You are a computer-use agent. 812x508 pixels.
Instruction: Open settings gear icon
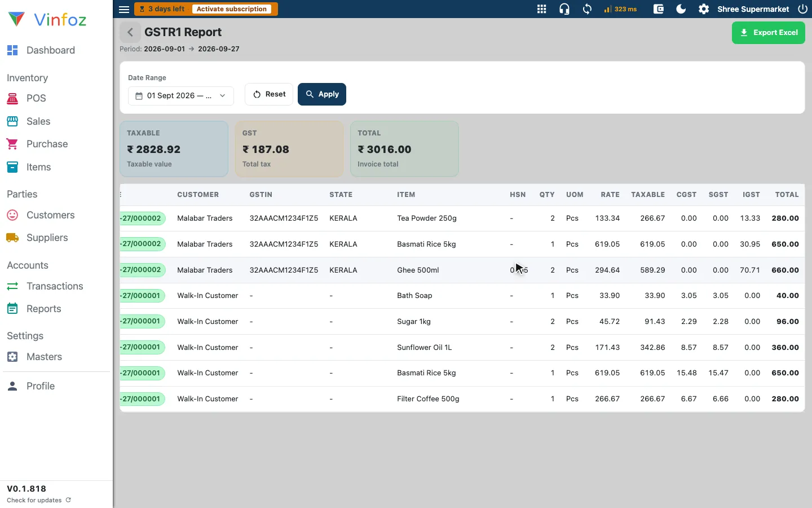pyautogui.click(x=704, y=9)
